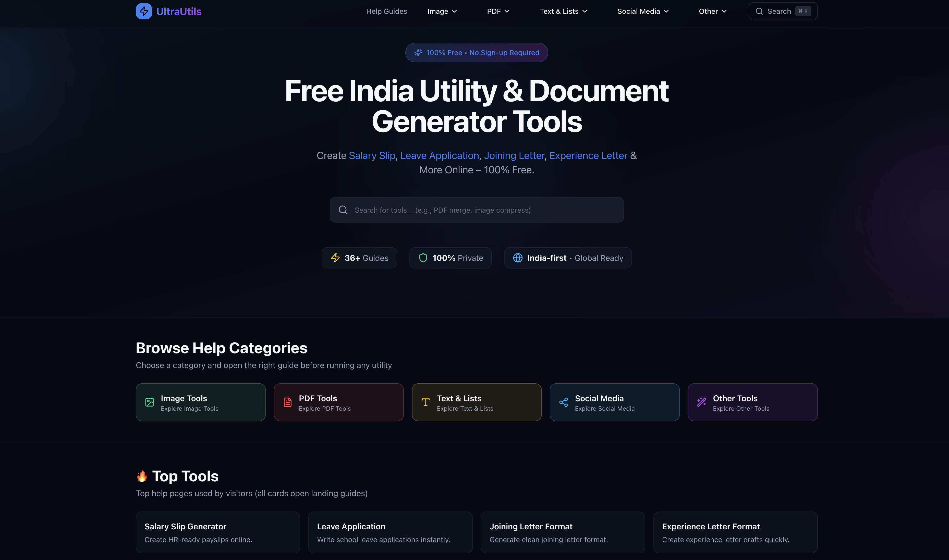Expand the Text & Lists dropdown

coord(563,11)
